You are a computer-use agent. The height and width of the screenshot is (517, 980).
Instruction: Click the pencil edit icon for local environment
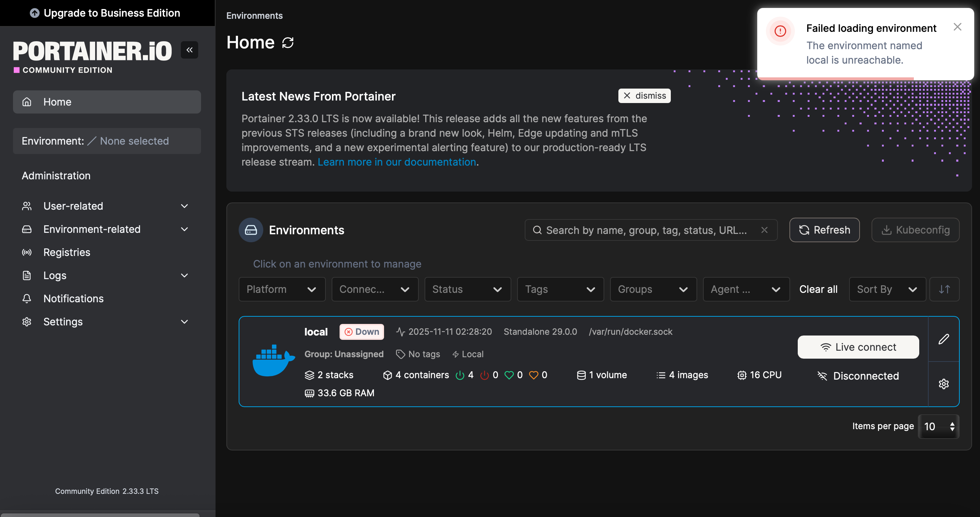(943, 339)
